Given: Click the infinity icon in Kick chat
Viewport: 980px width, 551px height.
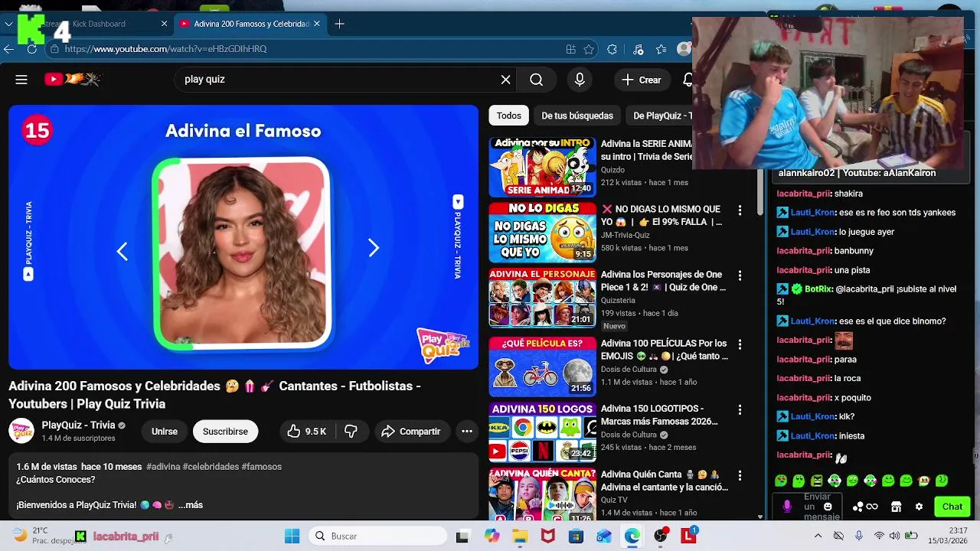Looking at the screenshot, I should point(872,507).
